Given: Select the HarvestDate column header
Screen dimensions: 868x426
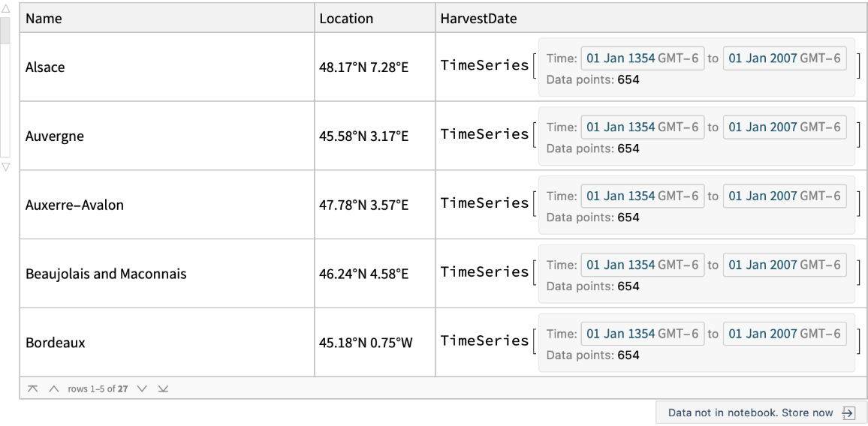Looking at the screenshot, I should pos(479,19).
